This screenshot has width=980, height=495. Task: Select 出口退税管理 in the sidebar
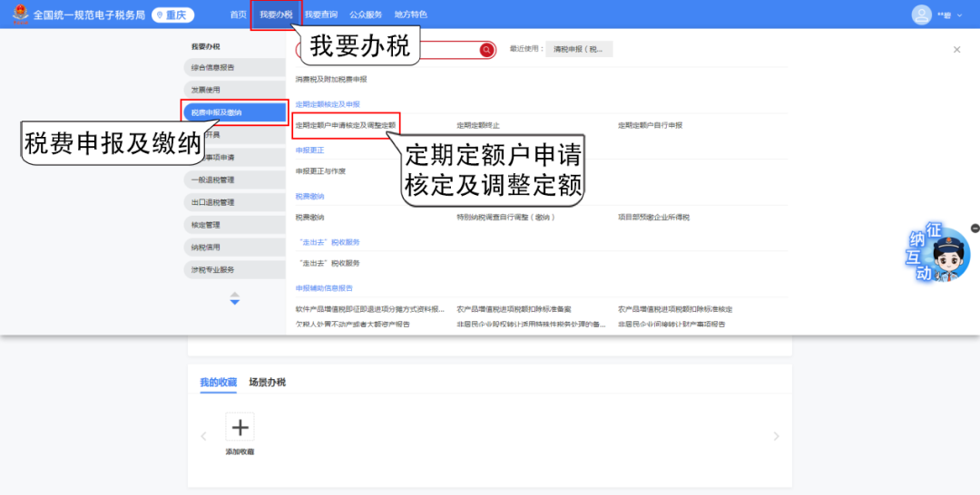(x=234, y=202)
